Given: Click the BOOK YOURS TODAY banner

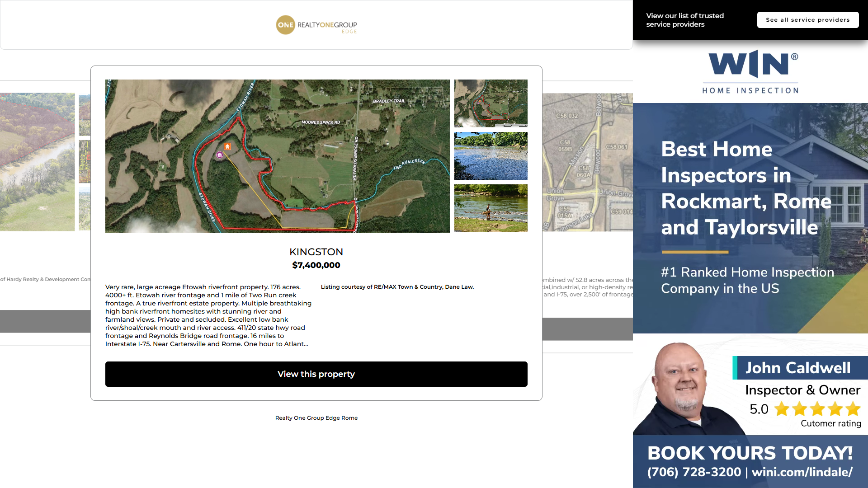Looking at the screenshot, I should 750,453.
